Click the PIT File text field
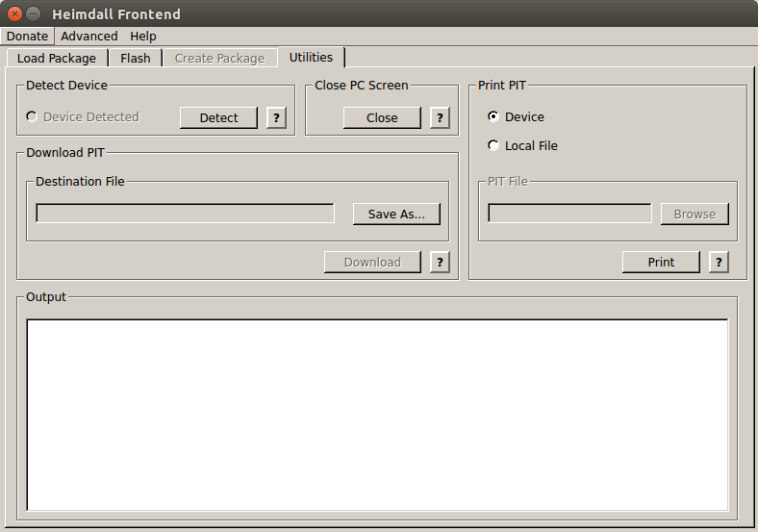 tap(569, 214)
